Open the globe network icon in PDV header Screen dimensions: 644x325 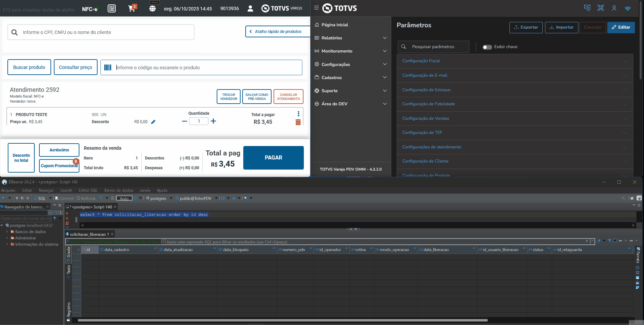[152, 8]
